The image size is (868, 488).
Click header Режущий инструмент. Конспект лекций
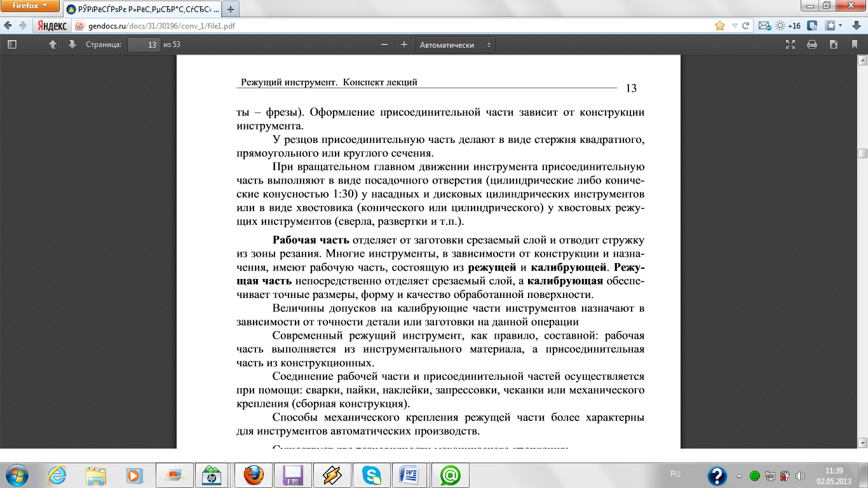[329, 82]
